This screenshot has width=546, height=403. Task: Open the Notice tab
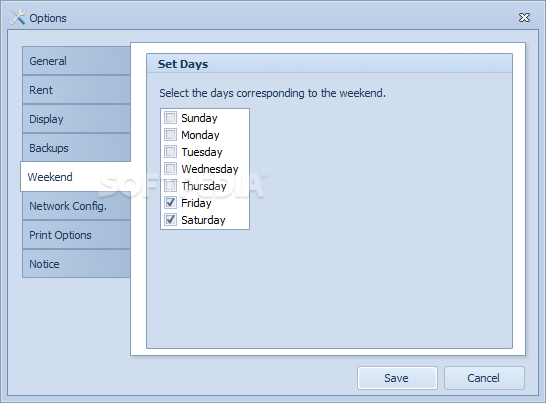(x=77, y=264)
